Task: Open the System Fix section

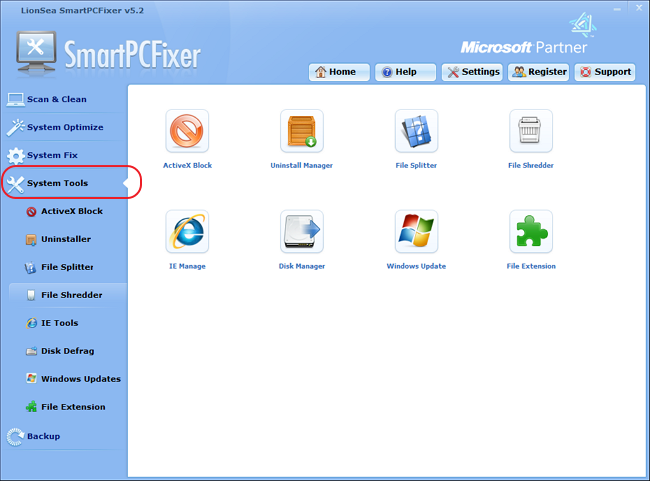Action: pos(64,155)
